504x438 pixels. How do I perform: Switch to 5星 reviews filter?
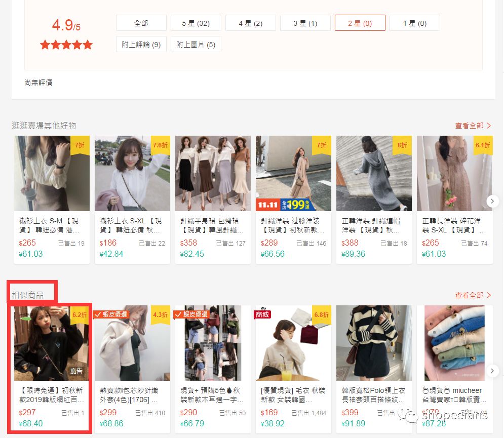click(196, 23)
